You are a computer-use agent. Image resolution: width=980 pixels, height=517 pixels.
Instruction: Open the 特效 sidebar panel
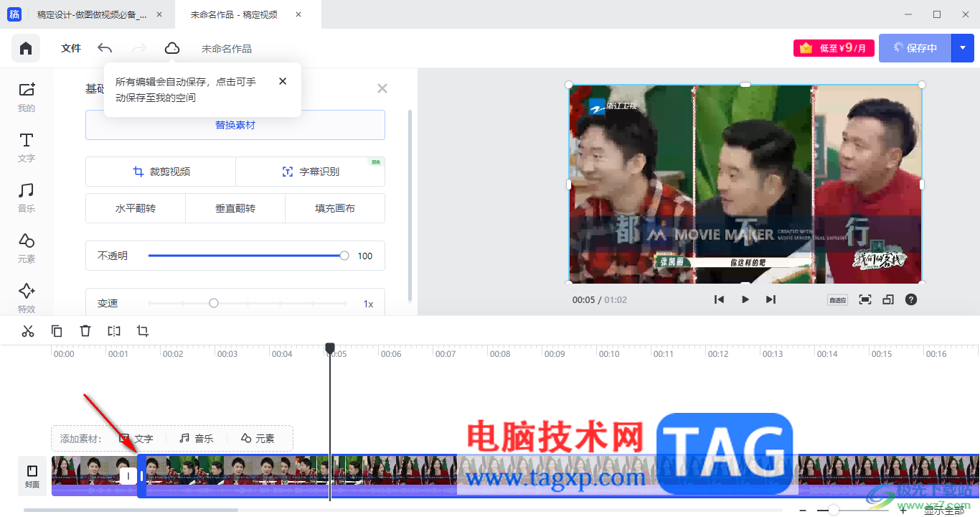click(27, 297)
